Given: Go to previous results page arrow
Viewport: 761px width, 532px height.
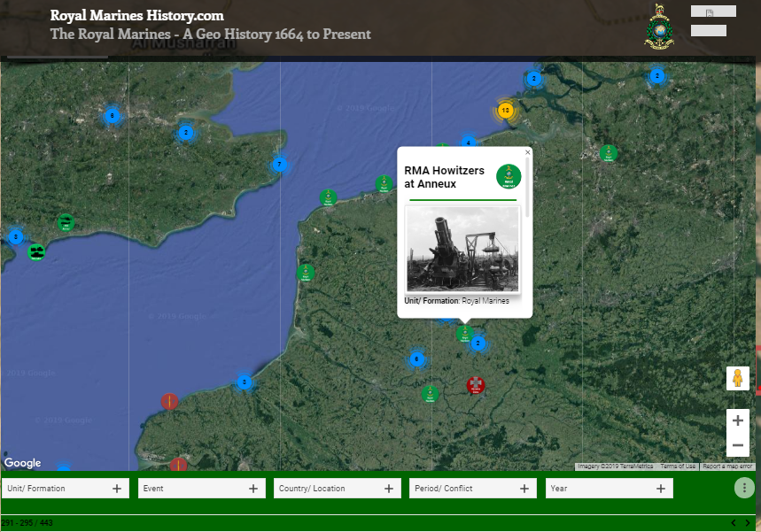Looking at the screenshot, I should (734, 523).
